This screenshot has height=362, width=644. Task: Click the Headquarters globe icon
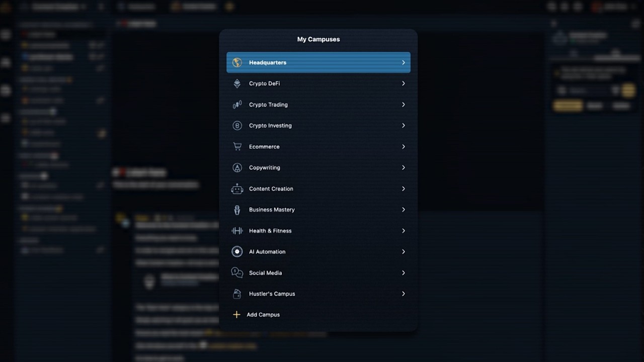click(237, 63)
